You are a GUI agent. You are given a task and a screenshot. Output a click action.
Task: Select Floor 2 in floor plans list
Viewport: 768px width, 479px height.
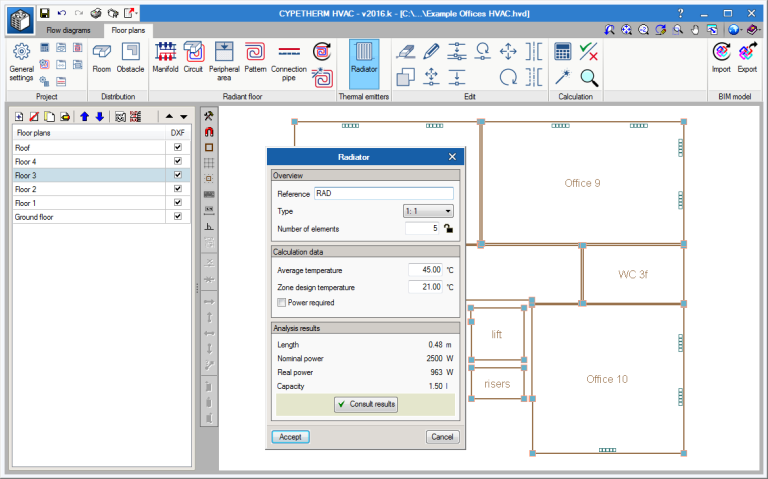26,188
